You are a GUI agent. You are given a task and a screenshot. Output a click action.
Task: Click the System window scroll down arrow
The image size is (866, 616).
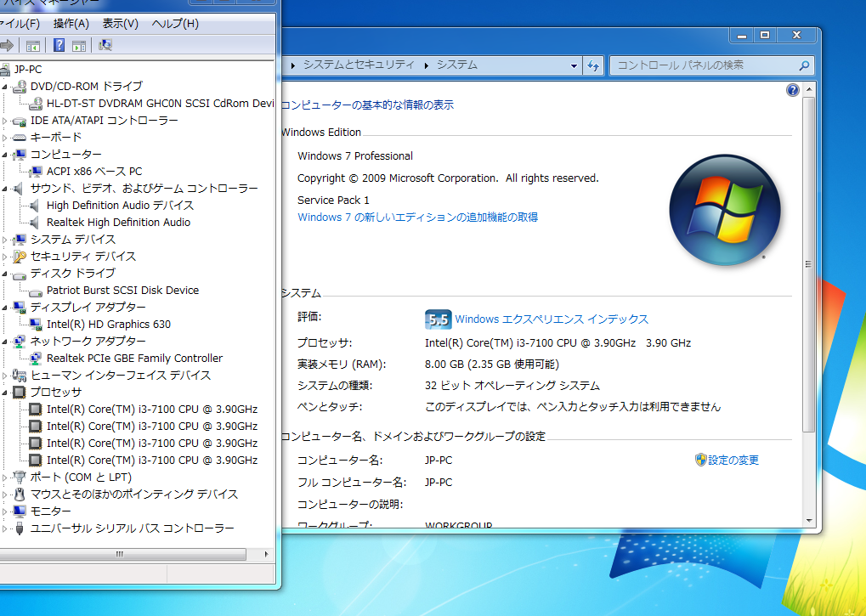pos(808,521)
